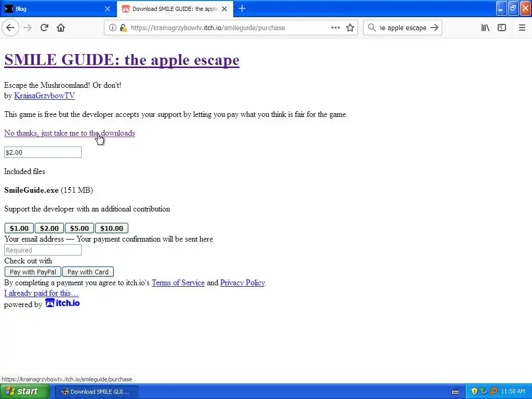
Task: Restore down the Firefox window
Action: tap(513, 9)
